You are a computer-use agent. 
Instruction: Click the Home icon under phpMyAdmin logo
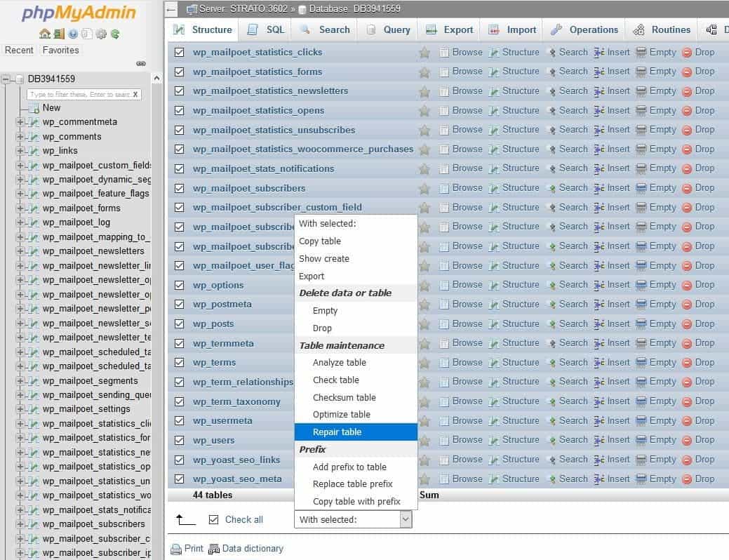pos(45,34)
